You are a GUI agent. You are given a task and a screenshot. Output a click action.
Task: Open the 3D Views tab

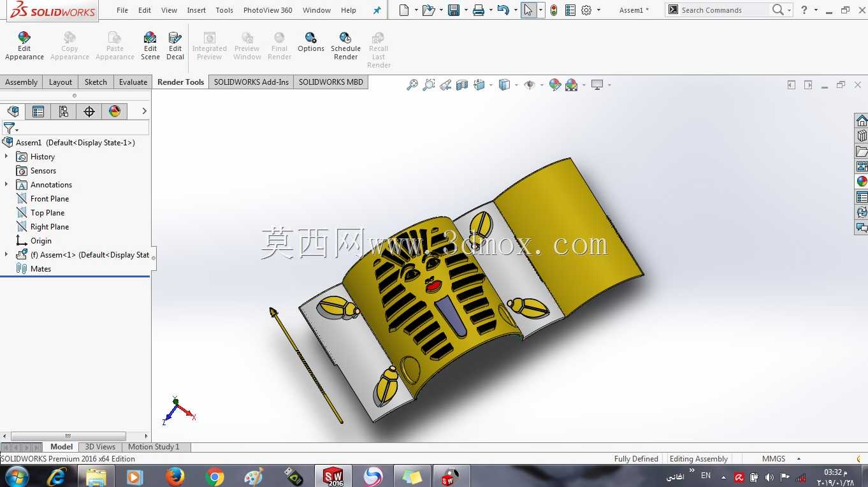(x=100, y=447)
